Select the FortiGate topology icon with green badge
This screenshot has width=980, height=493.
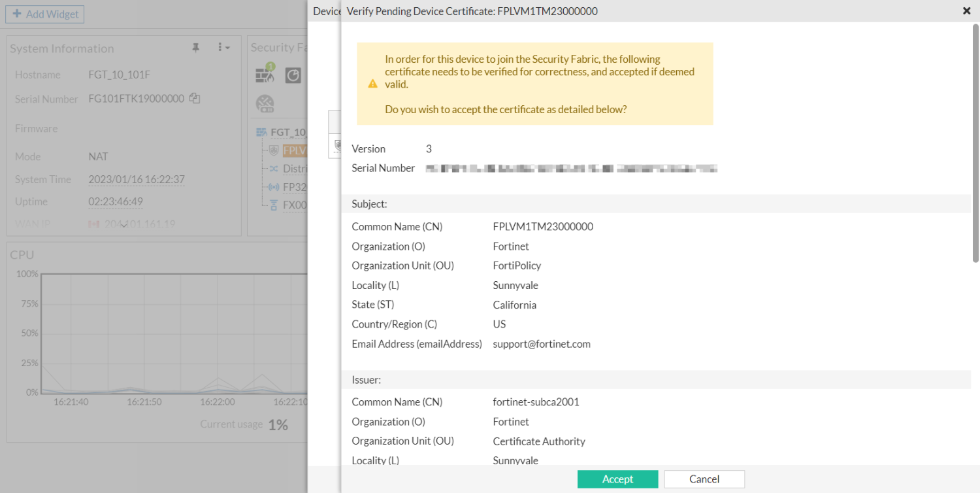click(265, 75)
